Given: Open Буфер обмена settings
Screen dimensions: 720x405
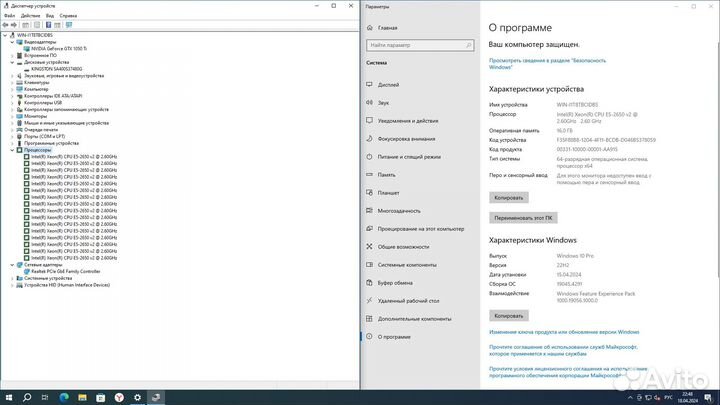Looking at the screenshot, I should pos(397,282).
